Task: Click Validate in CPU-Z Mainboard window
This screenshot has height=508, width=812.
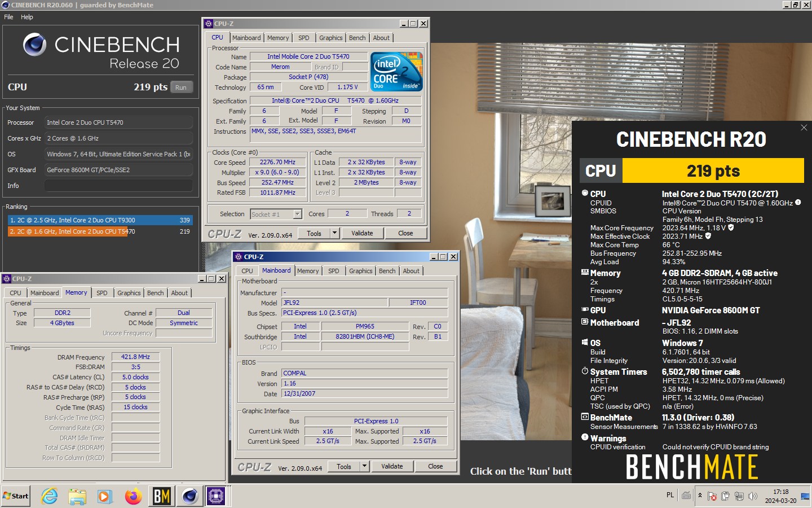Action: [x=392, y=466]
